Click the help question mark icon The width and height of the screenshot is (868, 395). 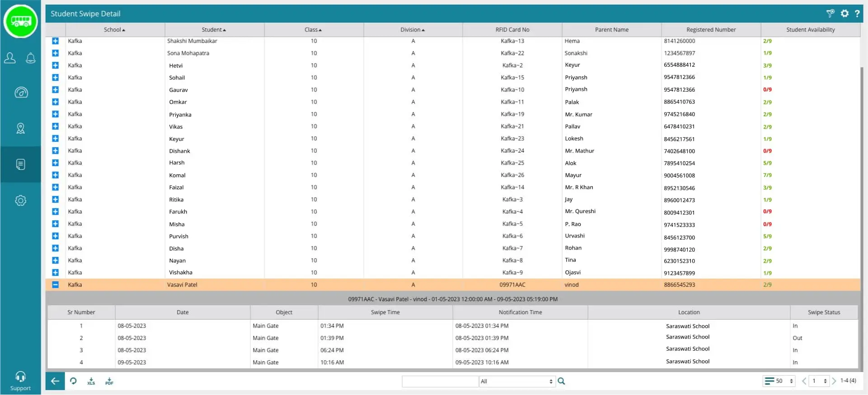click(x=857, y=14)
